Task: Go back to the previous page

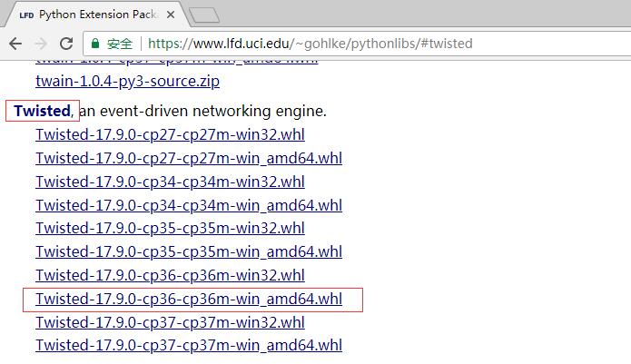Action: pyautogui.click(x=15, y=44)
